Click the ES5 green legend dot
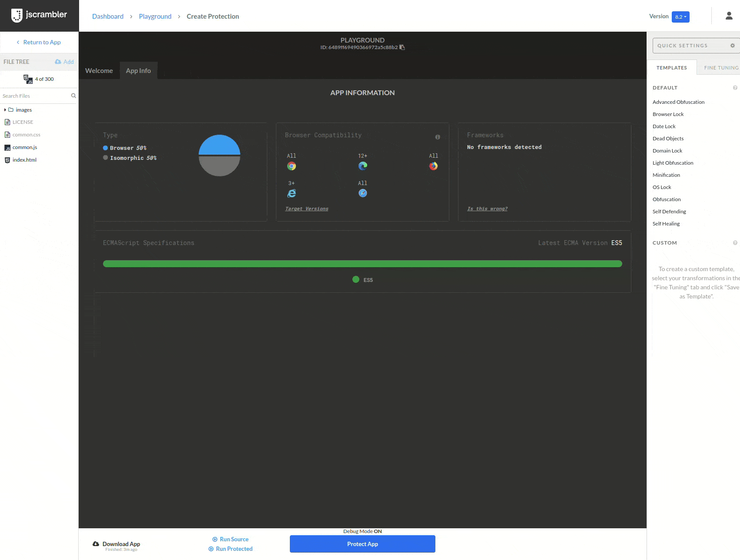 click(x=356, y=280)
